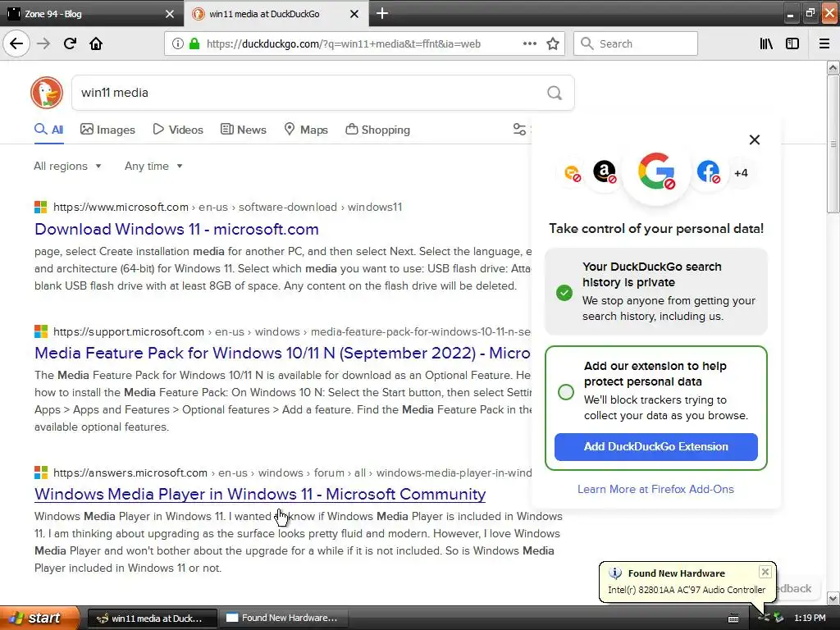Switch to News results
Screen dimensions: 840x630
tap(244, 130)
